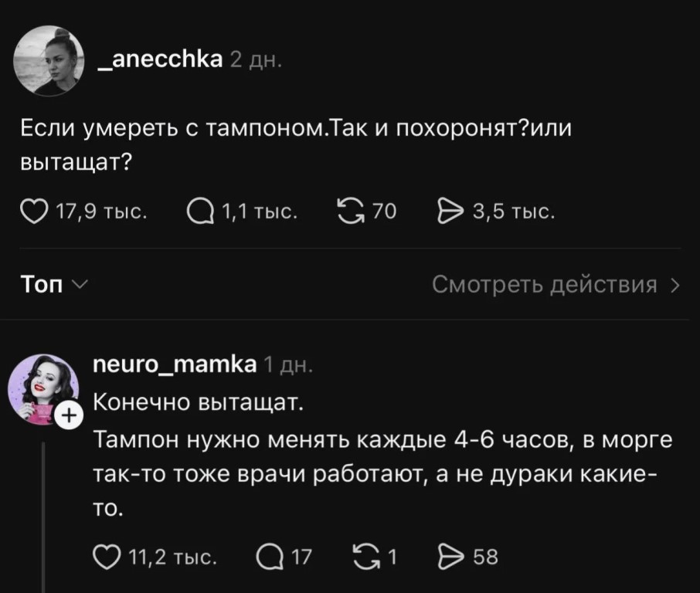
Task: Click the comment icon under neuro_mamka's reply
Action: 267,556
